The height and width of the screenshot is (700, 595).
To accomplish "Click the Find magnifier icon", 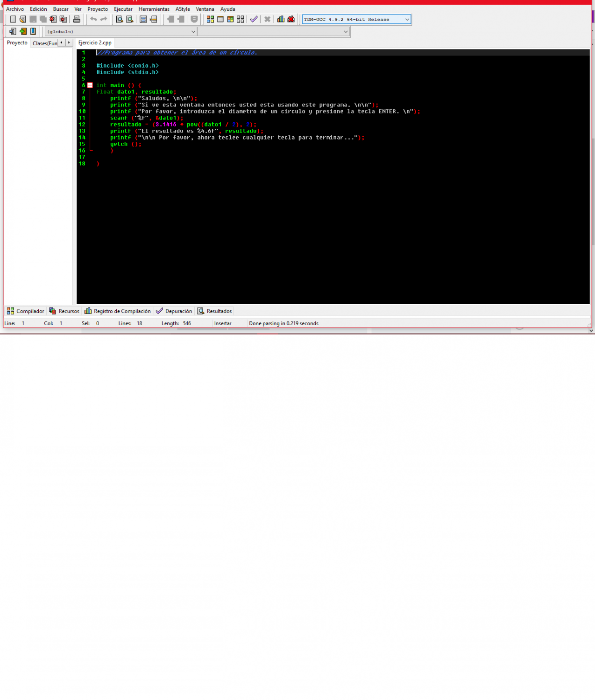I will click(x=120, y=19).
